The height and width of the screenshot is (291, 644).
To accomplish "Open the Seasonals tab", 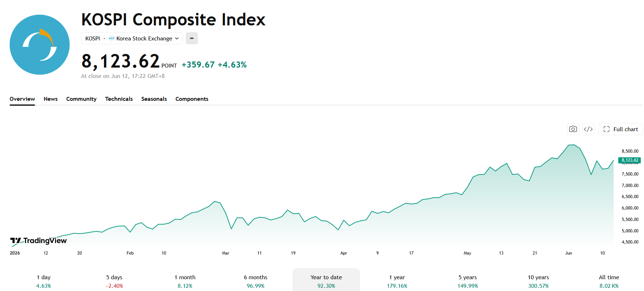I will (x=154, y=99).
